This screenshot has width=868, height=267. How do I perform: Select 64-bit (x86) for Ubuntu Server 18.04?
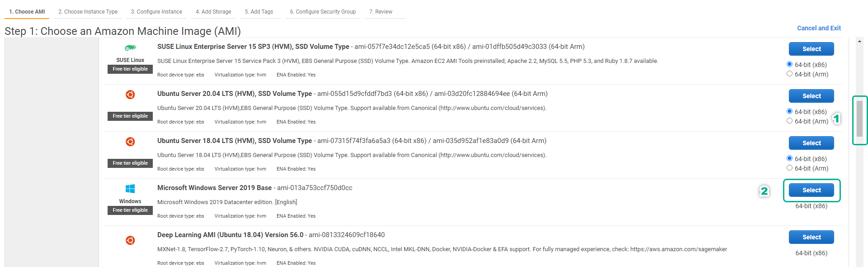[789, 158]
